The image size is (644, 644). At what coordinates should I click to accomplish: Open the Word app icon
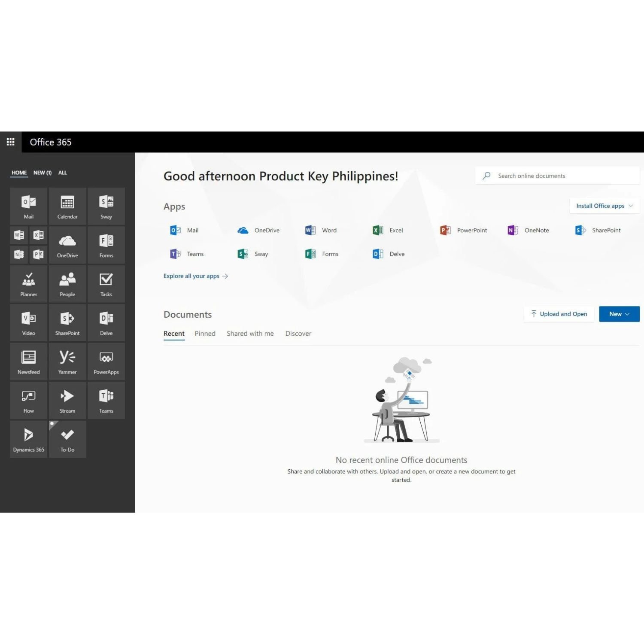(320, 230)
